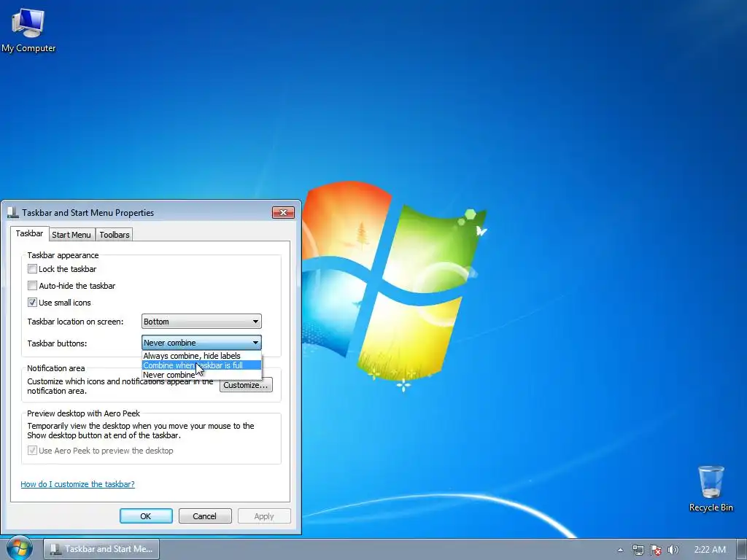Image resolution: width=747 pixels, height=560 pixels.
Task: Switch to the Start Menu tab
Action: click(x=71, y=235)
